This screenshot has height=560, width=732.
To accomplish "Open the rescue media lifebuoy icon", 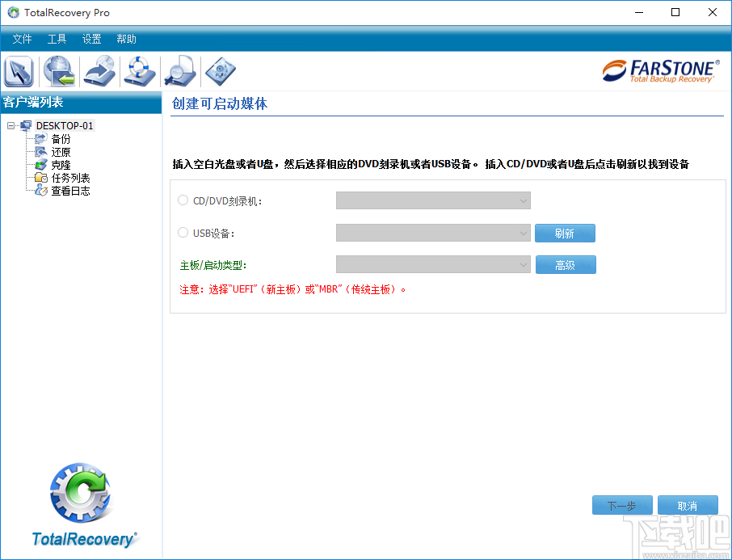I will point(139,71).
